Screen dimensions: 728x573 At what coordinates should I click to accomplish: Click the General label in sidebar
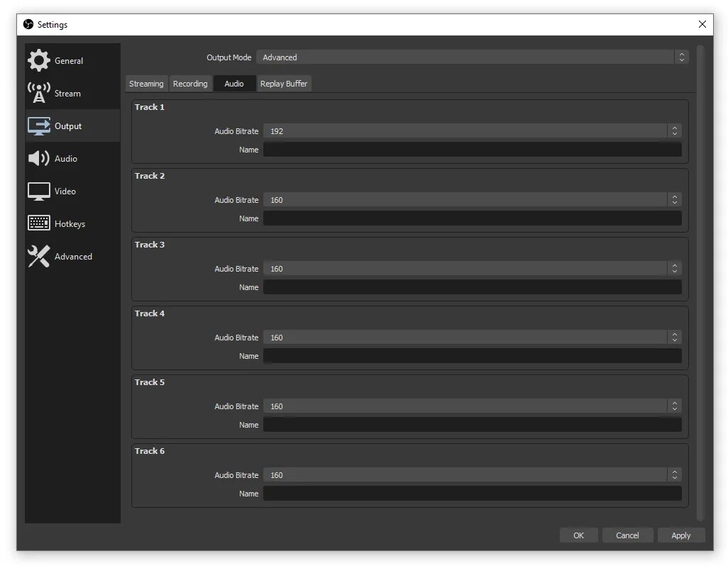pos(69,61)
